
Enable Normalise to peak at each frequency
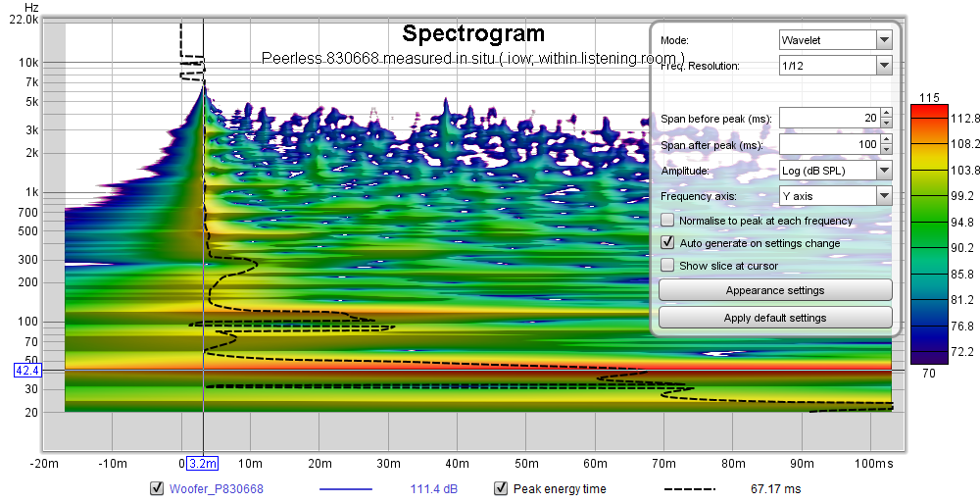667,221
